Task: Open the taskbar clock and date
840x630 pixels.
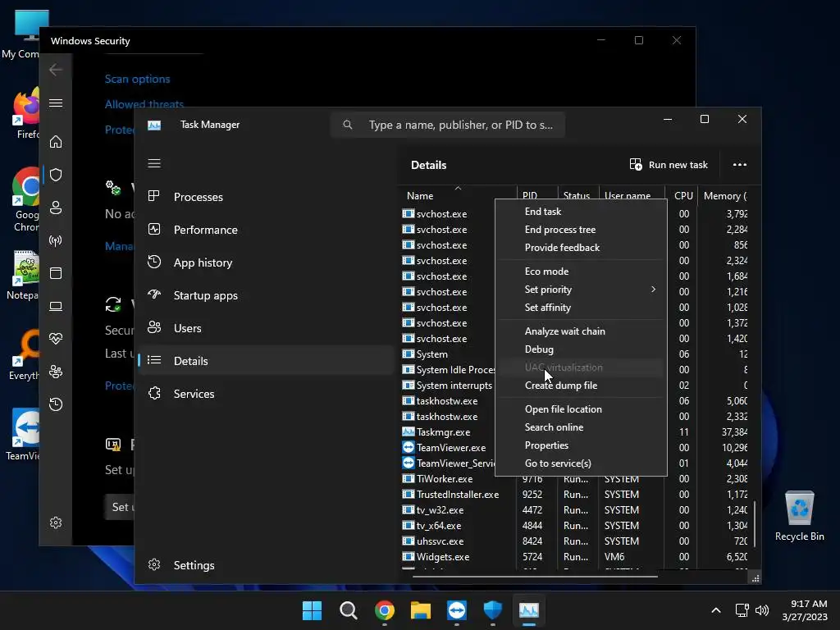Action: click(805, 610)
